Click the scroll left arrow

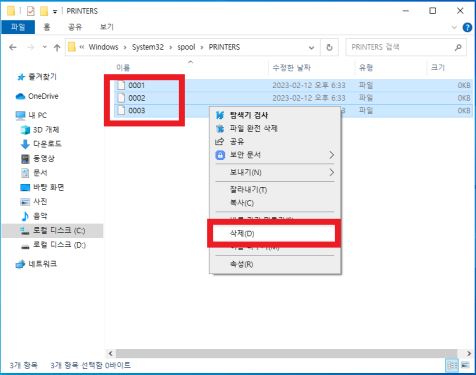(x=110, y=353)
